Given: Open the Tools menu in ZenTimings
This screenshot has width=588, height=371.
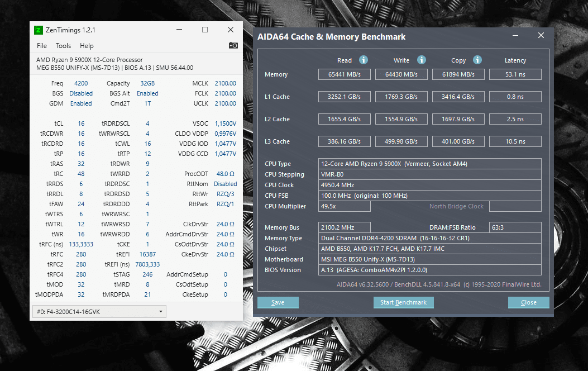Looking at the screenshot, I should click(x=63, y=46).
